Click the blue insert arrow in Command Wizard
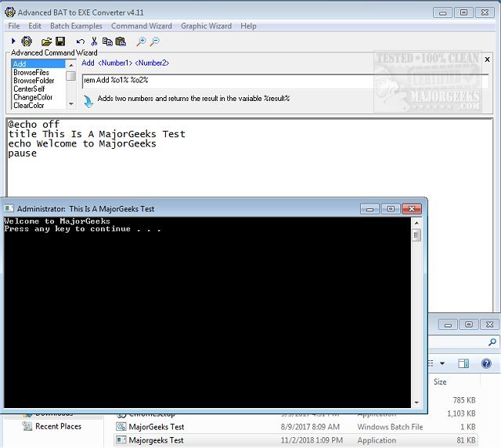The height and width of the screenshot is (448, 501). [88, 101]
